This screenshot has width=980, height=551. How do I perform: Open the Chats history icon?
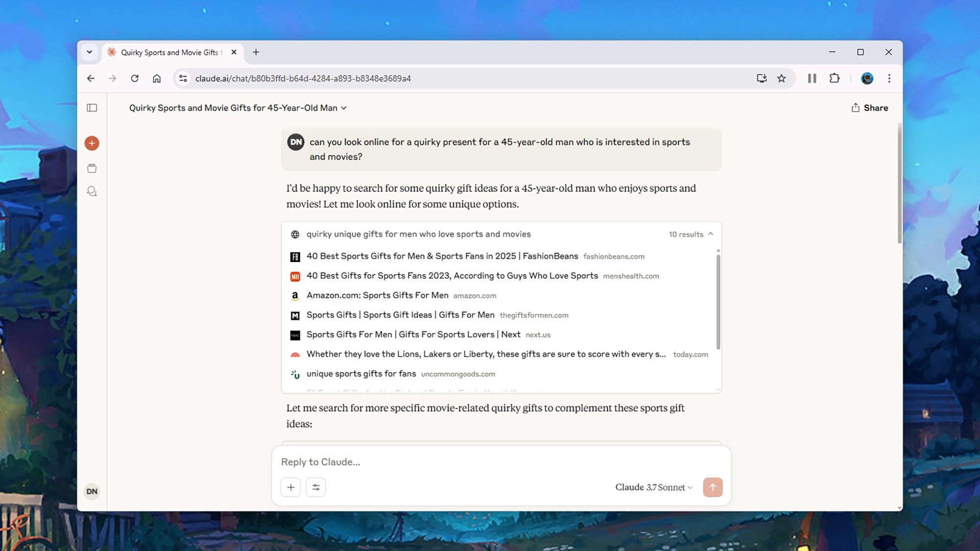92,191
